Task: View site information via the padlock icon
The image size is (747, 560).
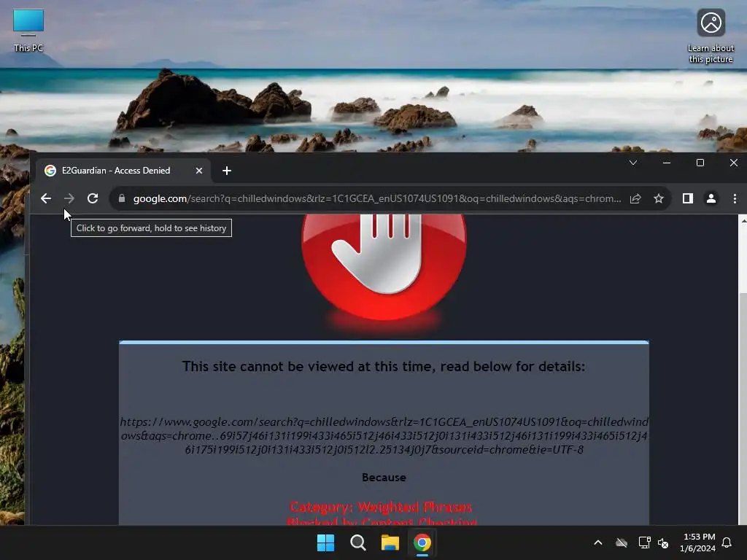Action: coord(122,198)
